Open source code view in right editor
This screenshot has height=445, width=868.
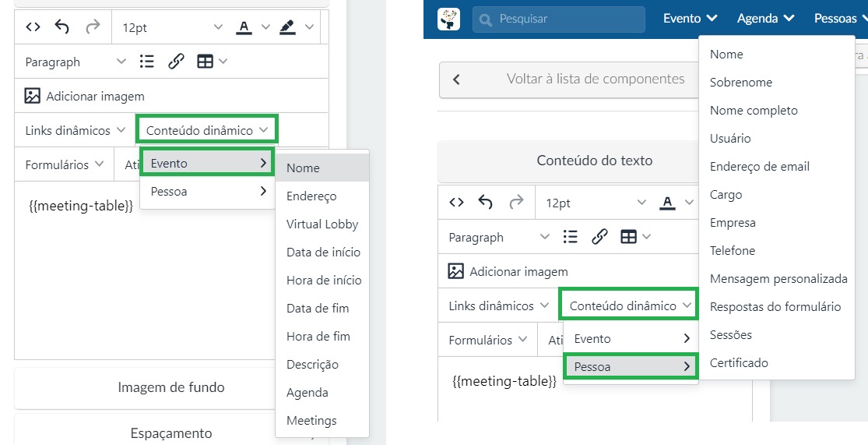click(x=456, y=203)
